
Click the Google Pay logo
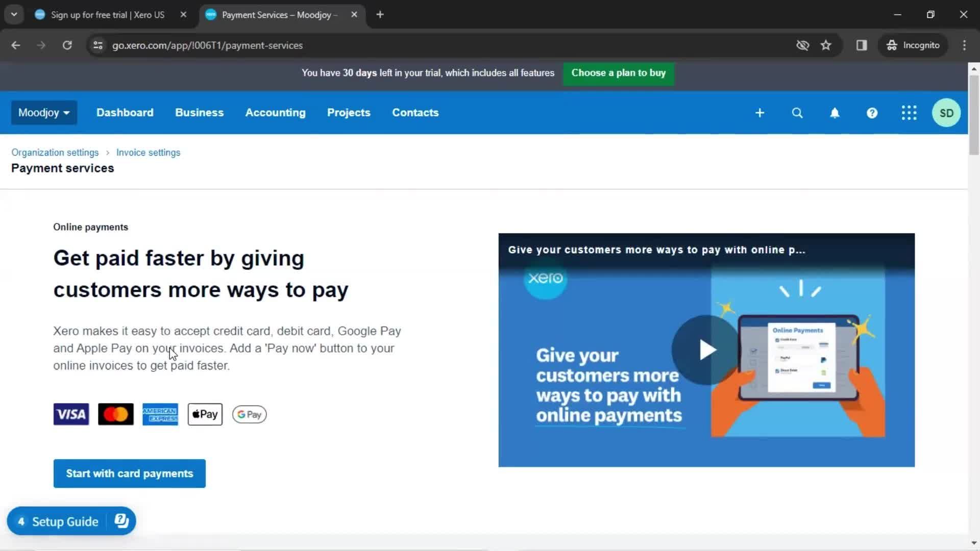click(250, 414)
